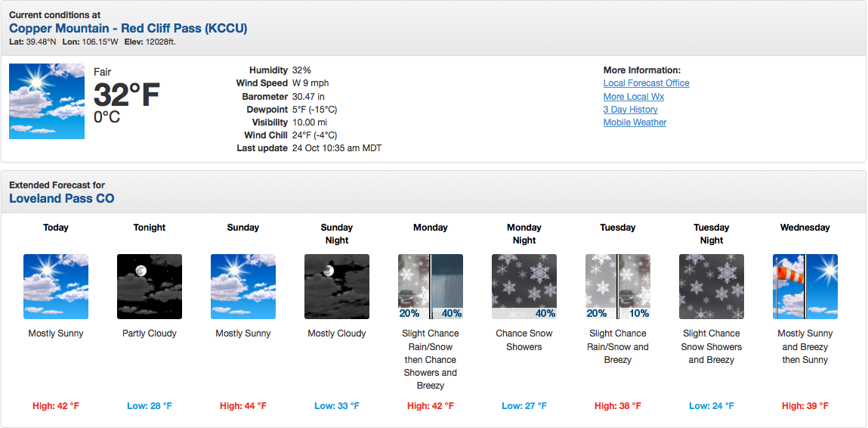The height and width of the screenshot is (428, 868).
Task: Open the Local Forecast Office link
Action: click(x=646, y=83)
